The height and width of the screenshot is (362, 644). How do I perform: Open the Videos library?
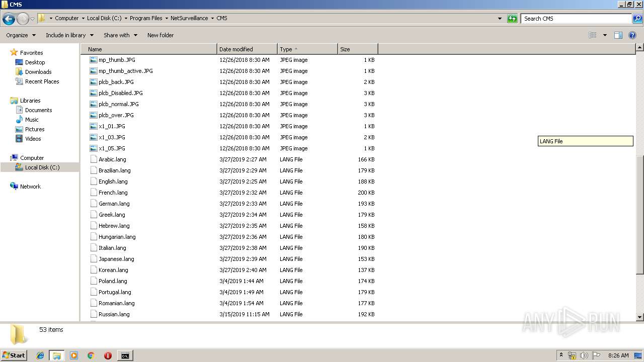(33, 139)
